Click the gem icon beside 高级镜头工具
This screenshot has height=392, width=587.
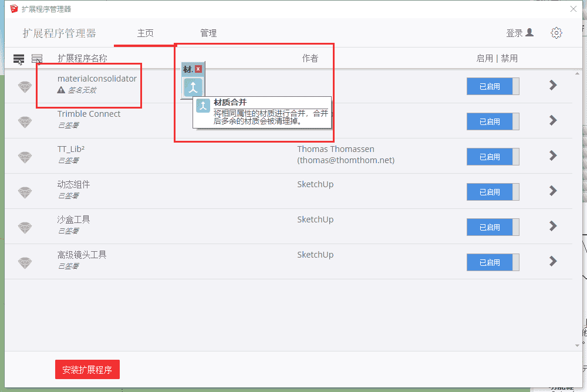25,263
